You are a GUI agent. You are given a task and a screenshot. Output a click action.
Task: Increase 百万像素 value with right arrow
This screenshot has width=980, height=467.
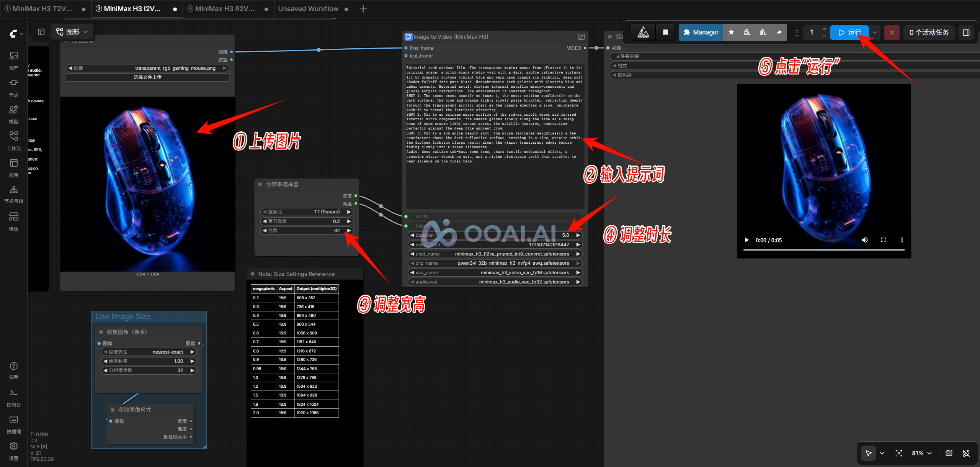pyautogui.click(x=349, y=221)
